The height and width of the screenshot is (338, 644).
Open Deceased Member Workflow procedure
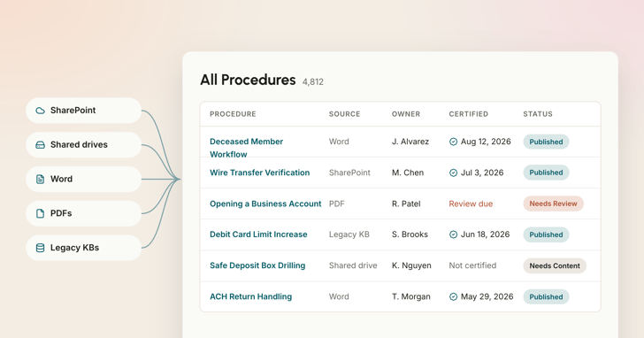(x=247, y=148)
